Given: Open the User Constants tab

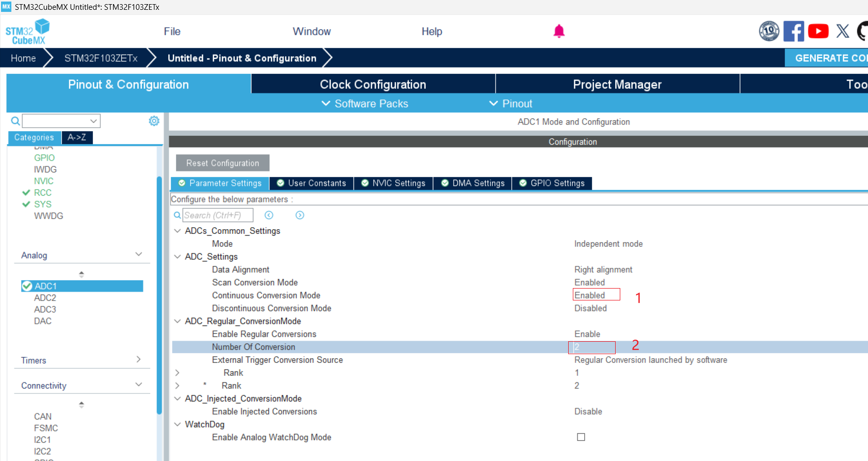Looking at the screenshot, I should tap(312, 183).
